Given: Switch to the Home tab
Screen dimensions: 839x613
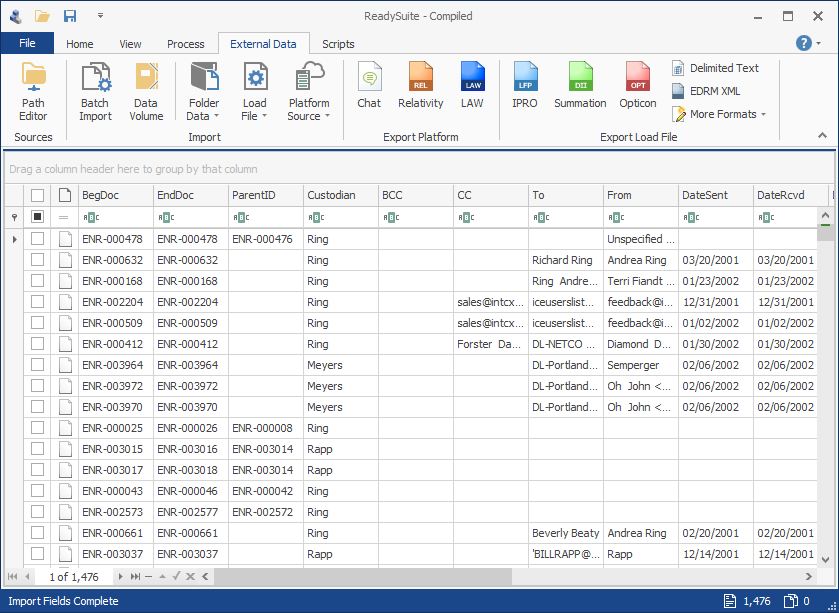Looking at the screenshot, I should (x=80, y=44).
